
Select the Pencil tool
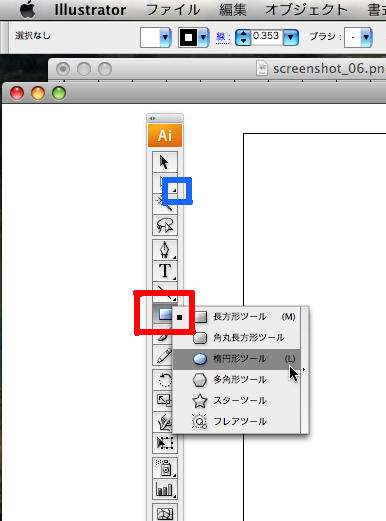162,355
